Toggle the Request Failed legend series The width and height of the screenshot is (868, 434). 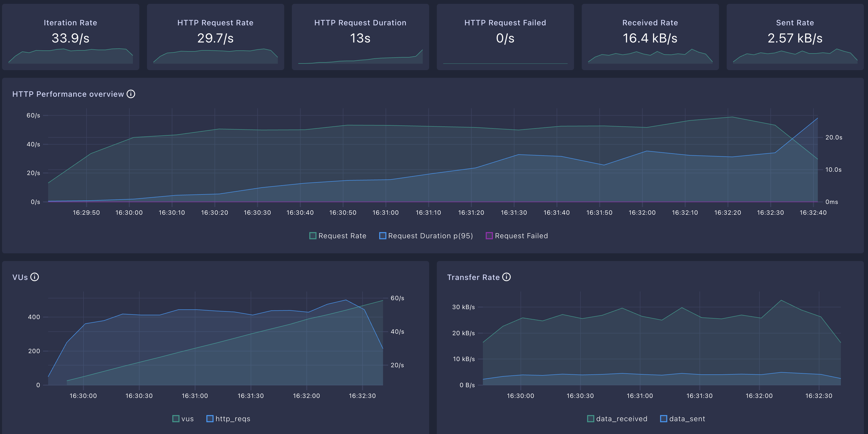(517, 236)
